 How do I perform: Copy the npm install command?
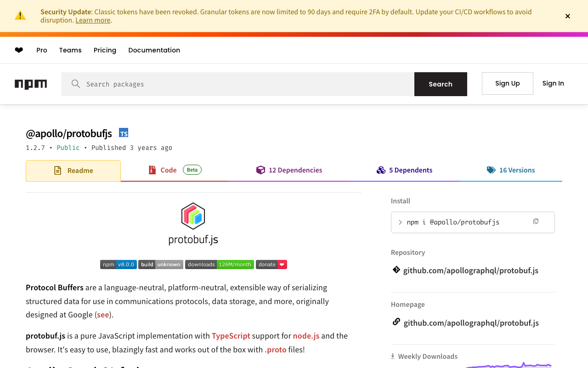(536, 221)
